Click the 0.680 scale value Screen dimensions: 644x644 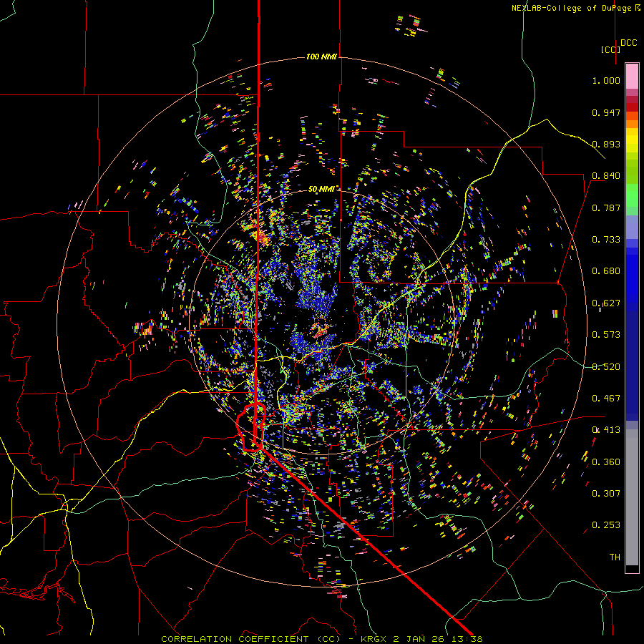coord(606,271)
